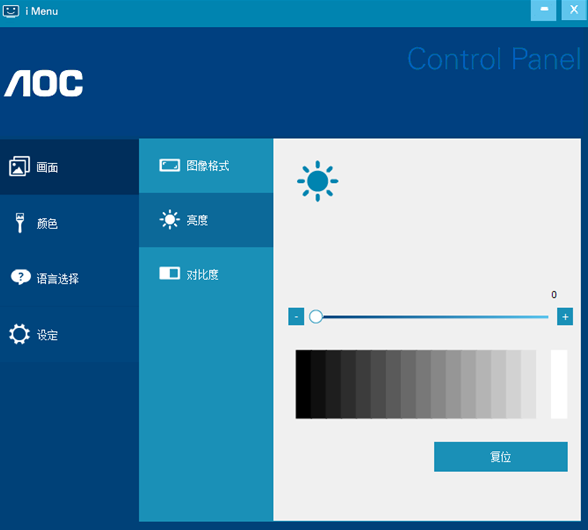Open the 语言选择 language section

pos(69,278)
